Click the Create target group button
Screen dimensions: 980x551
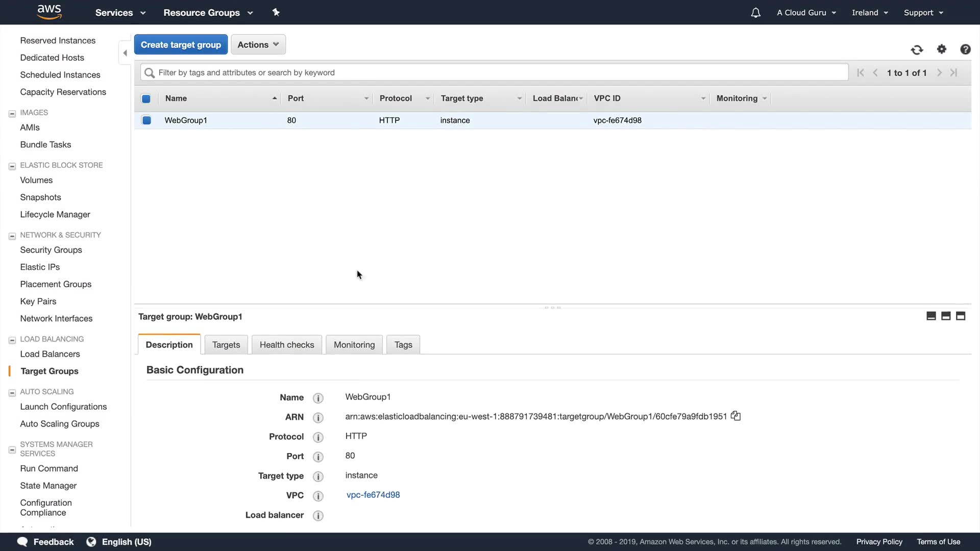point(181,44)
